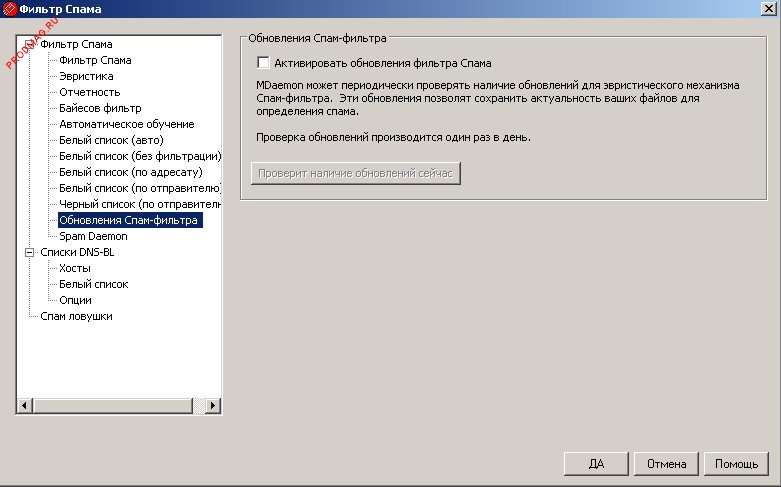Open 'Спам ловушки' tree item
This screenshot has height=487, width=781.
76,316
